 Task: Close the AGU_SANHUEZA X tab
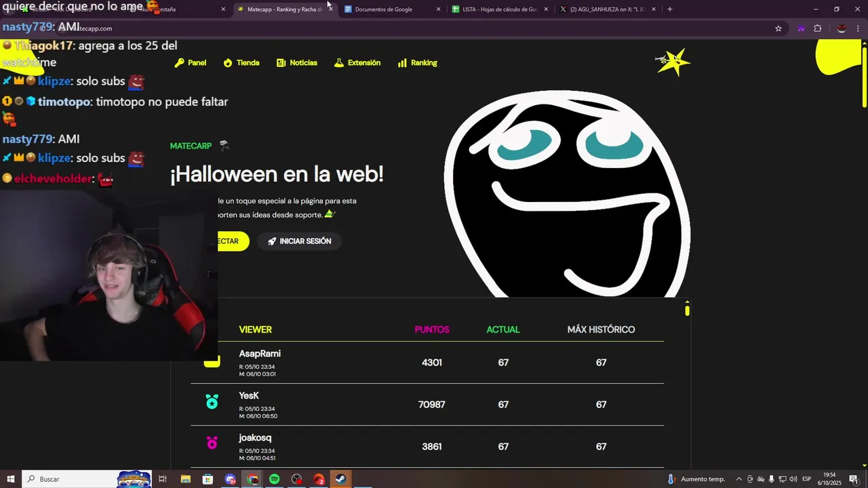pyautogui.click(x=654, y=9)
